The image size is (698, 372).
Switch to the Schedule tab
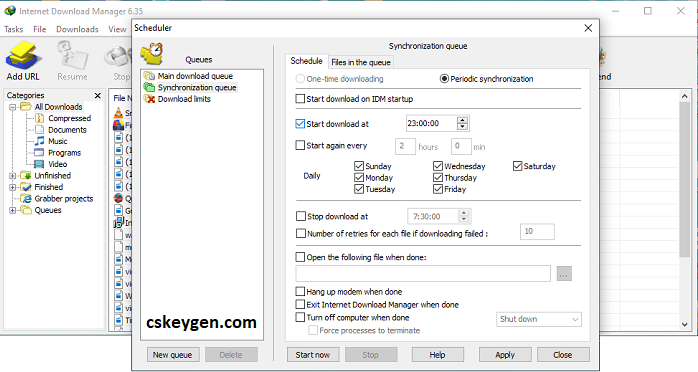point(306,61)
